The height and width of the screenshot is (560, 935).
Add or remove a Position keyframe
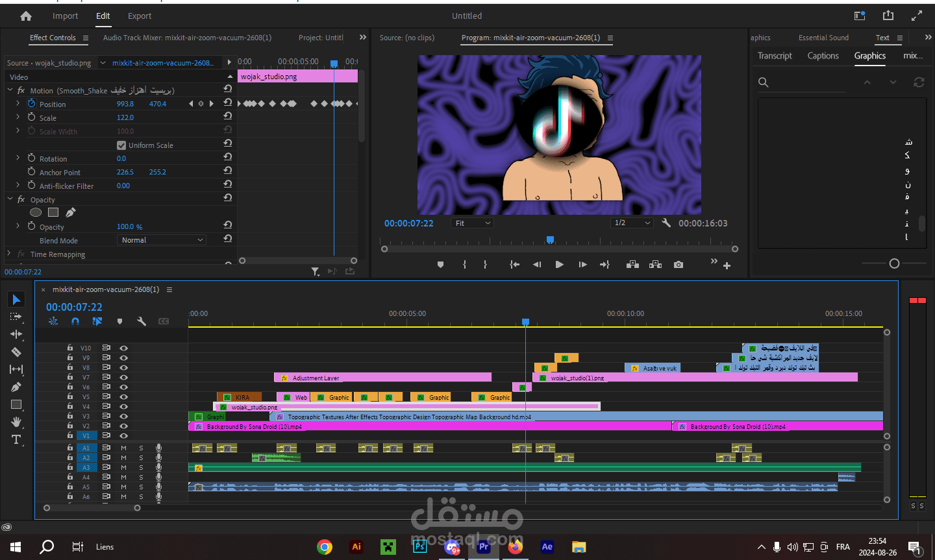click(201, 104)
